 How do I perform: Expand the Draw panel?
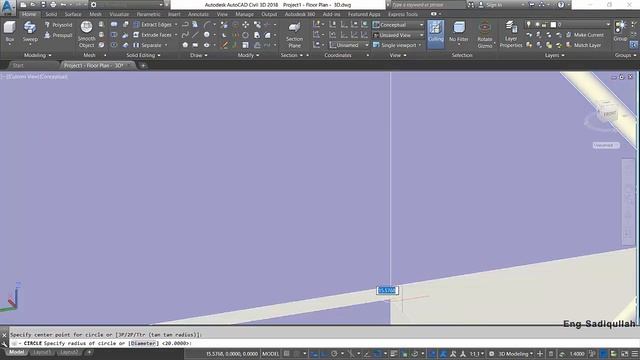199,55
